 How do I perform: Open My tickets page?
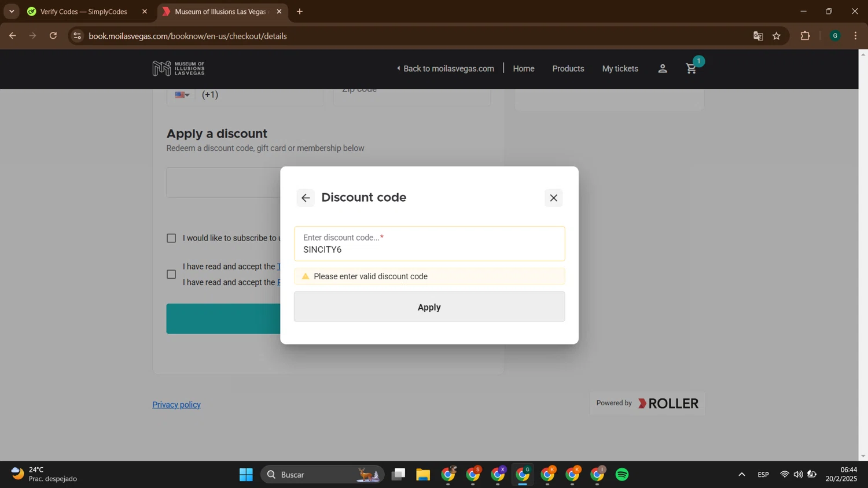pos(620,69)
